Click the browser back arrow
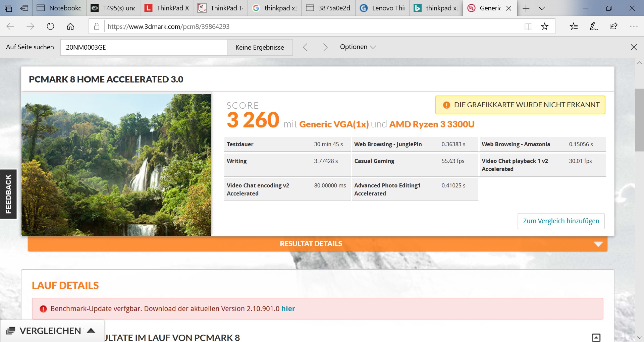The width and height of the screenshot is (644, 342). coord(10,26)
